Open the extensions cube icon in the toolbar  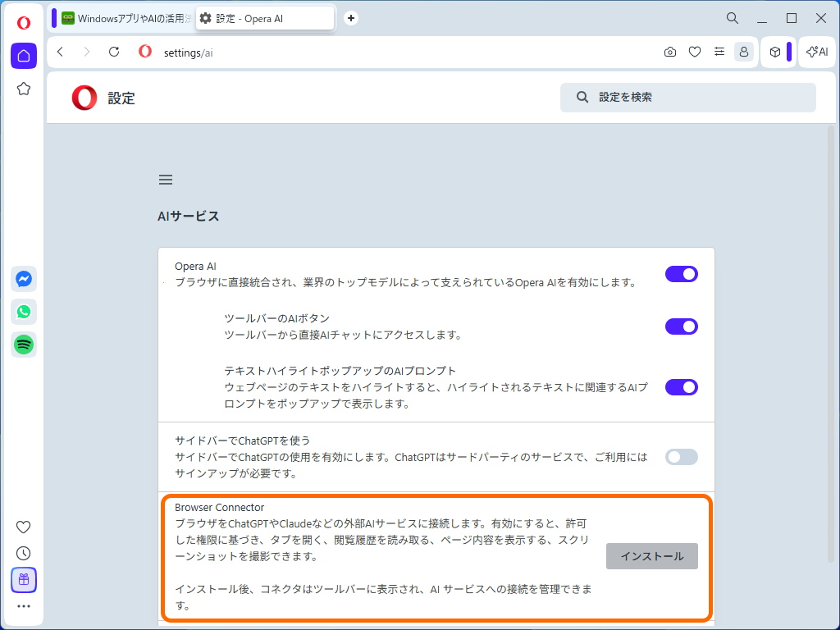click(774, 52)
